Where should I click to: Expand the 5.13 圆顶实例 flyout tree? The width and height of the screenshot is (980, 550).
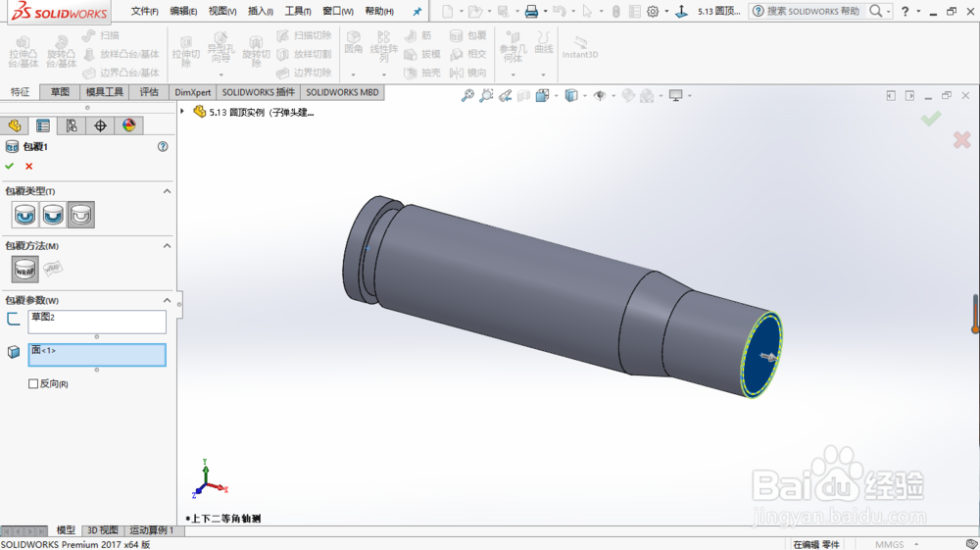[x=182, y=111]
